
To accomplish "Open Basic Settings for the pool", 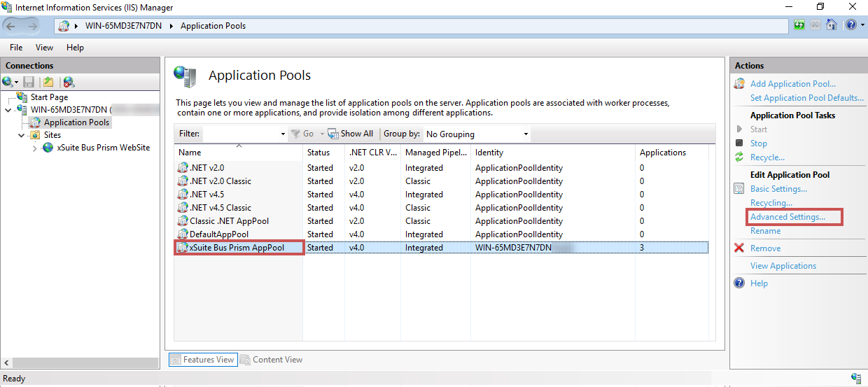I will pyautogui.click(x=778, y=189).
